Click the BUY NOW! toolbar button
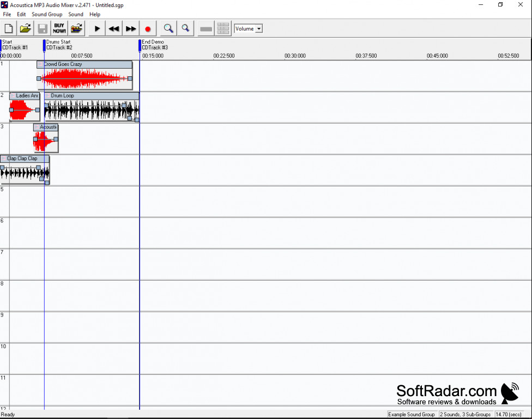 [59, 29]
